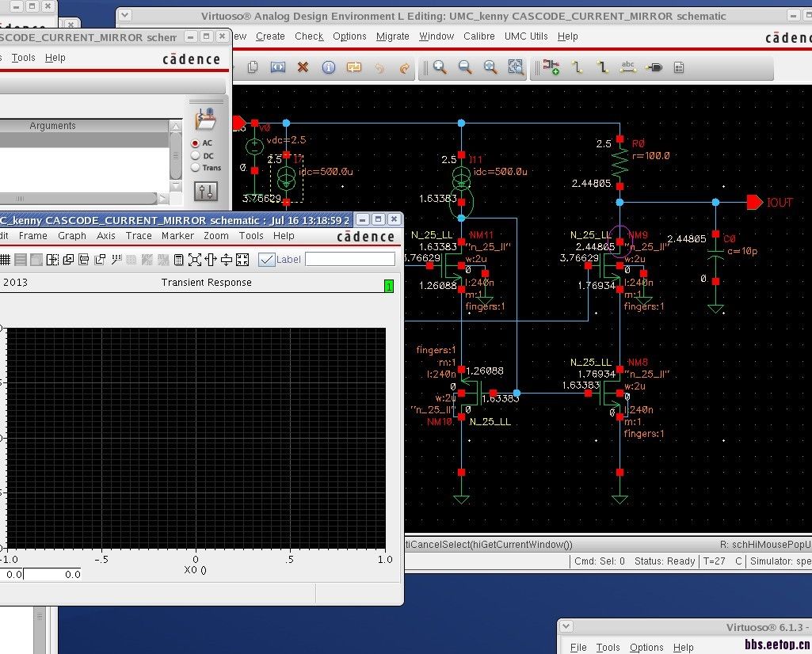Image resolution: width=812 pixels, height=654 pixels.
Task: Click the calculator icon in waveform toolbar
Action: click(x=178, y=260)
